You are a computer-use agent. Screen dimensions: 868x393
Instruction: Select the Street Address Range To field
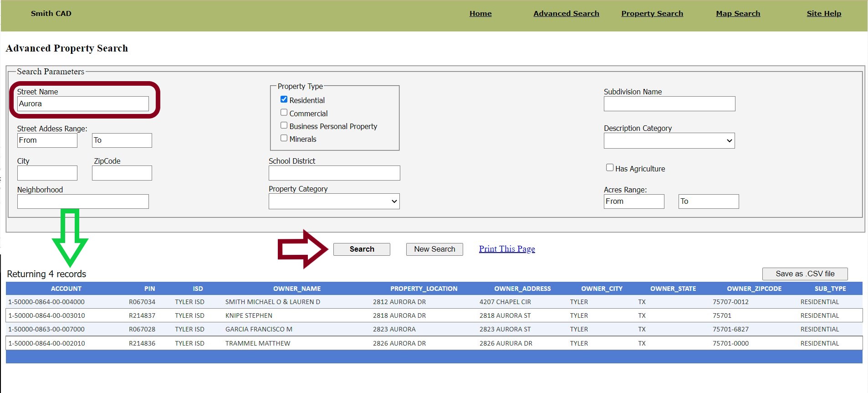[x=122, y=140]
